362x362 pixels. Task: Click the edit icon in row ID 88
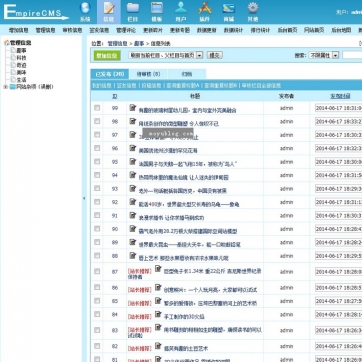tap(133, 256)
